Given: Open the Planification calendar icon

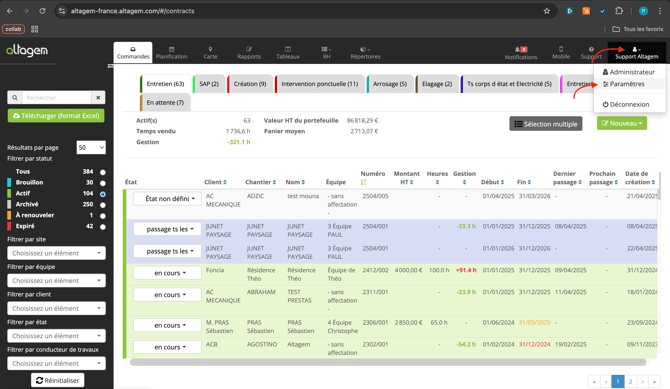Looking at the screenshot, I should [x=171, y=49].
